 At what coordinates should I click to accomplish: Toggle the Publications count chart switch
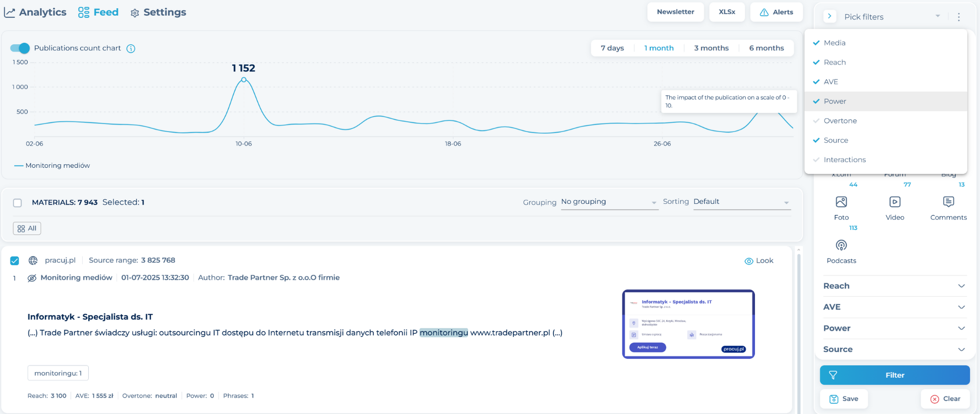pyautogui.click(x=20, y=48)
